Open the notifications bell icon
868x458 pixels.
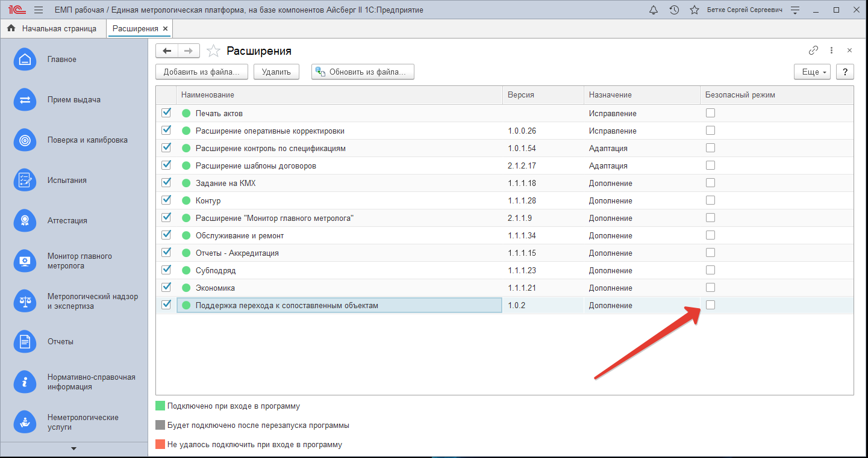[x=654, y=10]
